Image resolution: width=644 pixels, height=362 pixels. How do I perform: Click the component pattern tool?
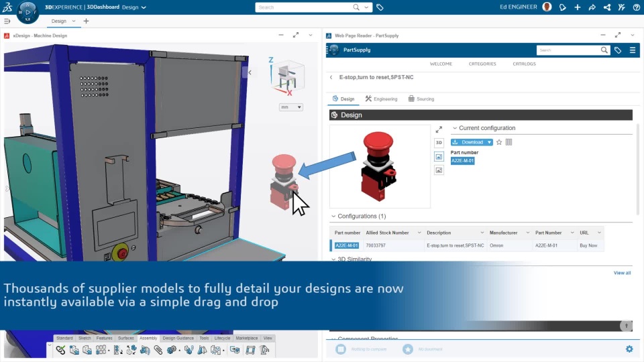[x=101, y=350]
